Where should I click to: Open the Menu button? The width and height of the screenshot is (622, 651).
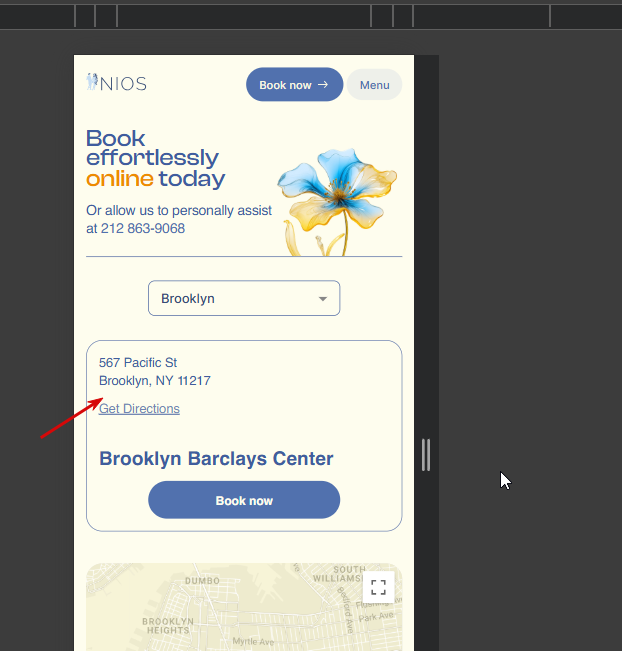click(375, 85)
